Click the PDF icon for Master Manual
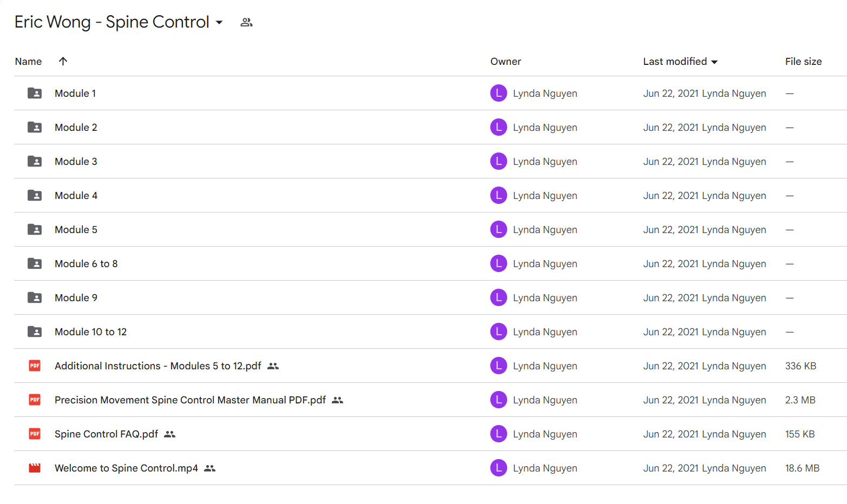847x504 pixels. (35, 400)
